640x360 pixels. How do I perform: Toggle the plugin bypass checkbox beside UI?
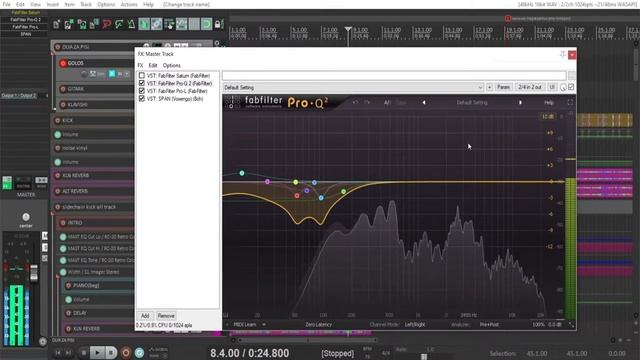pyautogui.click(x=571, y=87)
